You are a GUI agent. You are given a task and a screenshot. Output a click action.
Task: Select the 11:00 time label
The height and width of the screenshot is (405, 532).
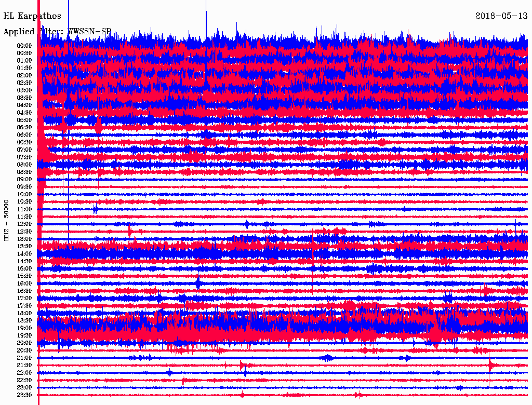[x=24, y=209]
